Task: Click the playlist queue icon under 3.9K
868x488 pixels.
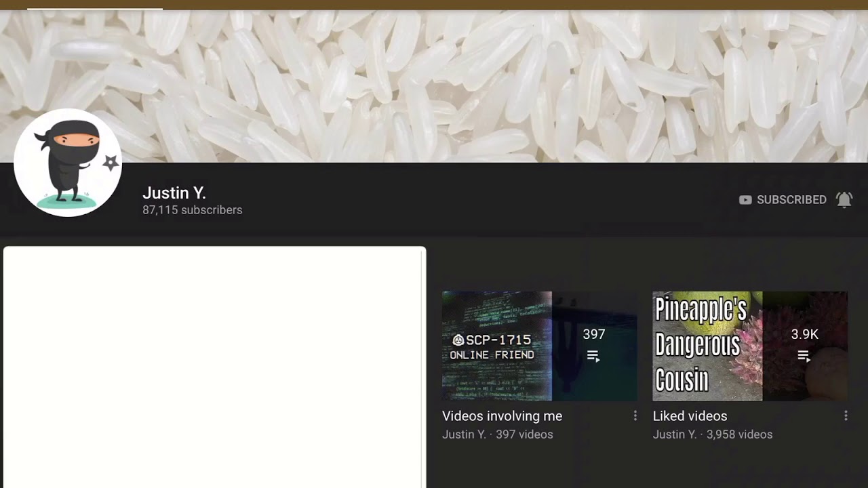Action: coord(804,357)
